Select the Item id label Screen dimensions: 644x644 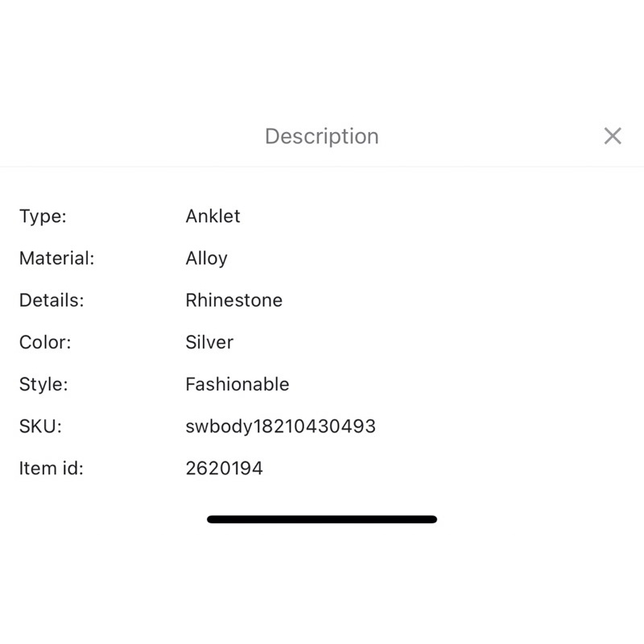pyautogui.click(x=52, y=469)
